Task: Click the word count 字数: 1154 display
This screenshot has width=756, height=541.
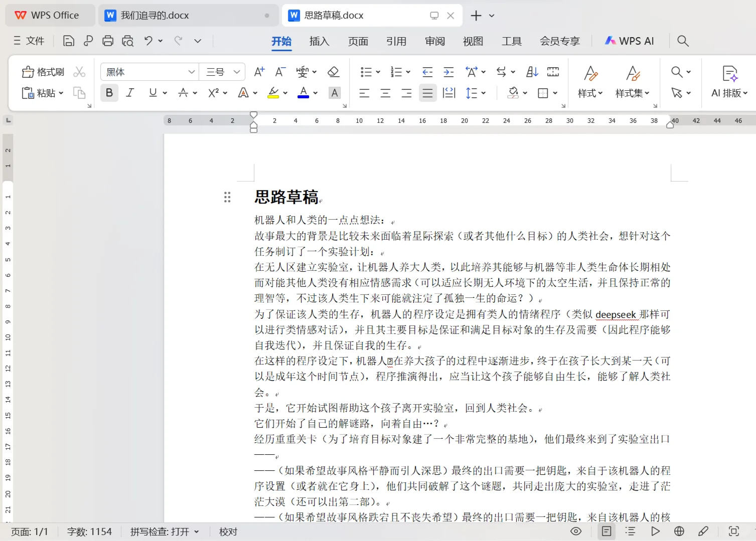Action: pos(89,531)
